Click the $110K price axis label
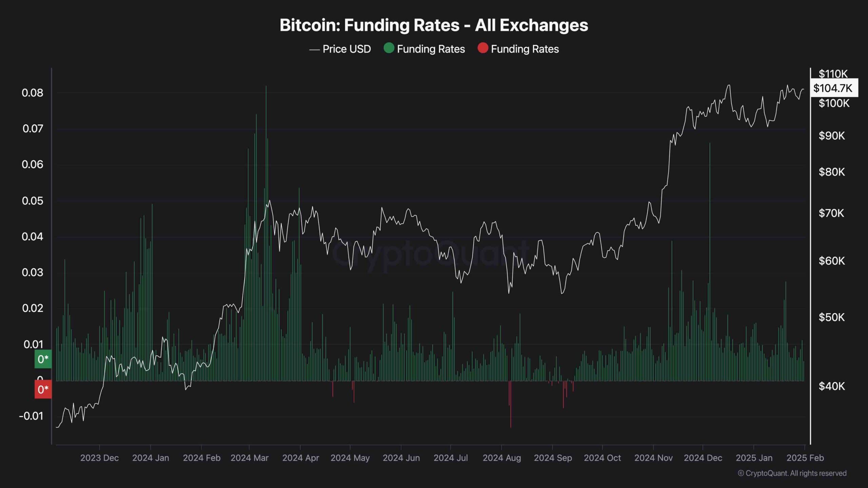The width and height of the screenshot is (868, 488). 833,74
